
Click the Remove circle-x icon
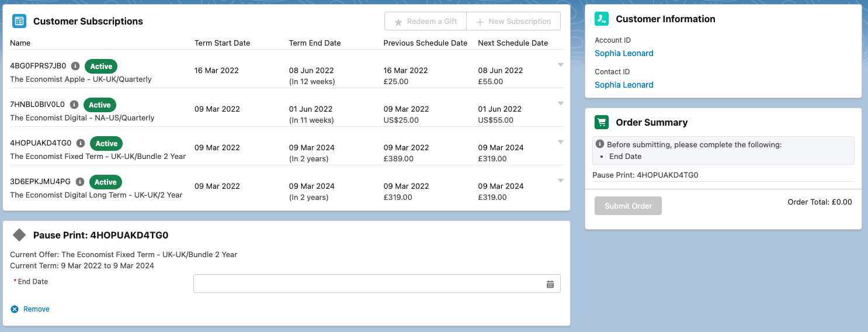coord(15,309)
